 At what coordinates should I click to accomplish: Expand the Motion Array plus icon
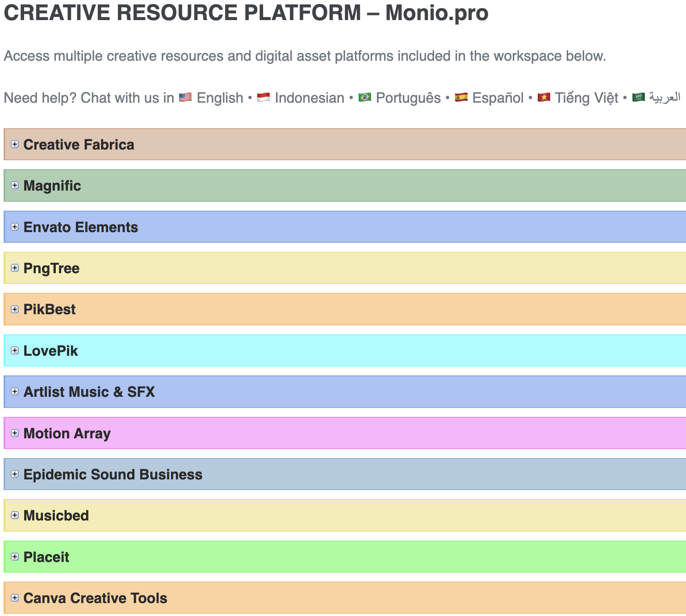click(15, 433)
